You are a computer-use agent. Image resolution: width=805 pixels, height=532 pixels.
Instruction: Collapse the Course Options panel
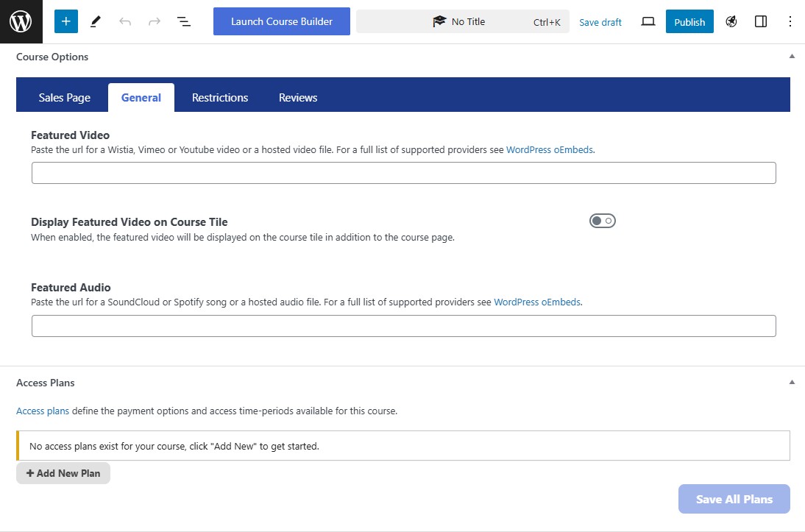(792, 57)
